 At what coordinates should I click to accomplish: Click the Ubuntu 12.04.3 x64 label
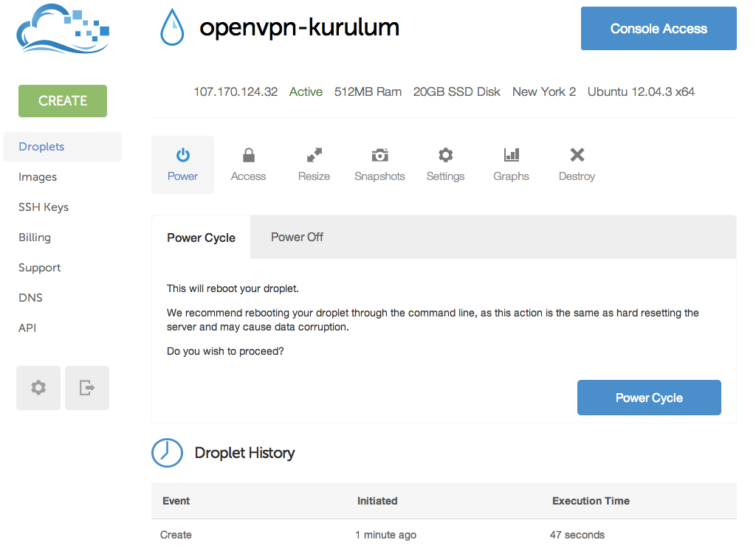click(641, 91)
